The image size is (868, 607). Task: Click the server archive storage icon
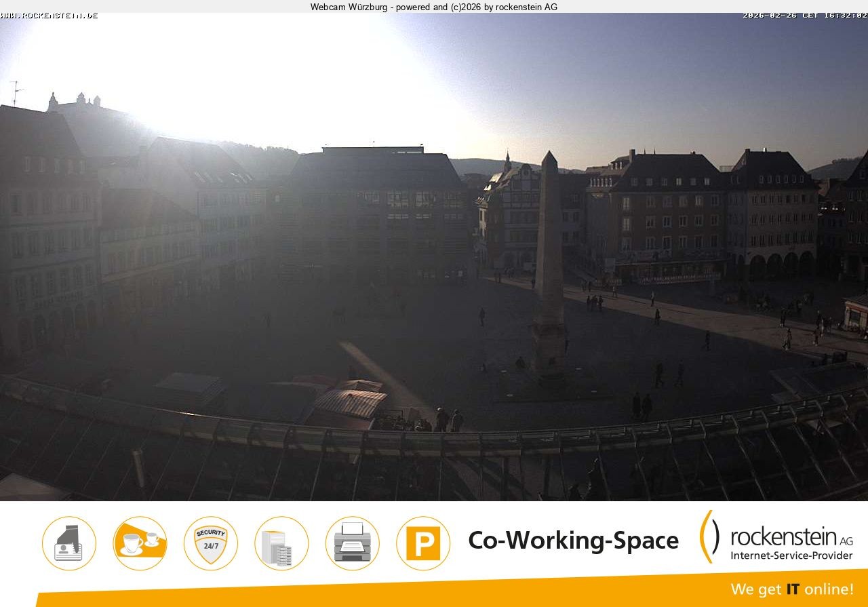(281, 543)
